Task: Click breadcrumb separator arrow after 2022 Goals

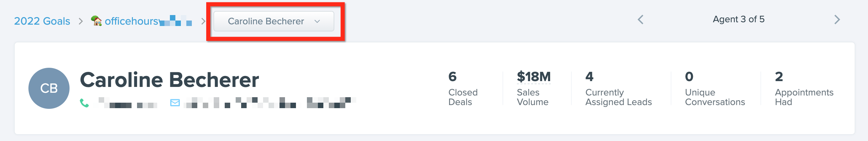Action: pos(81,21)
